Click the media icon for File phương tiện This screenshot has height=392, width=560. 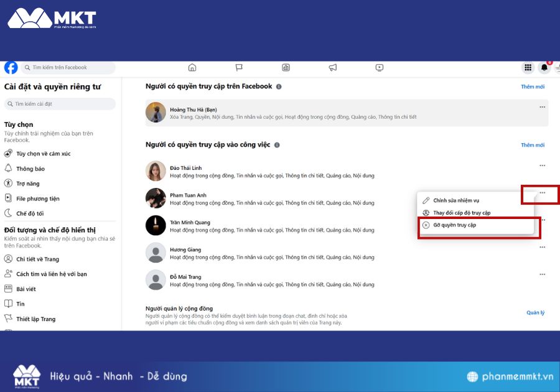[8, 198]
